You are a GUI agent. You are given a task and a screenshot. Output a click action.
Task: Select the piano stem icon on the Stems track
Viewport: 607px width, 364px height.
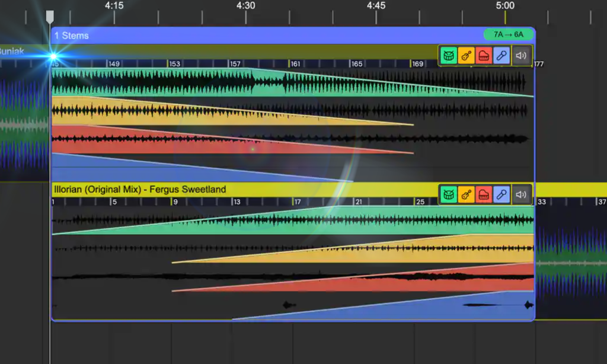coord(484,55)
